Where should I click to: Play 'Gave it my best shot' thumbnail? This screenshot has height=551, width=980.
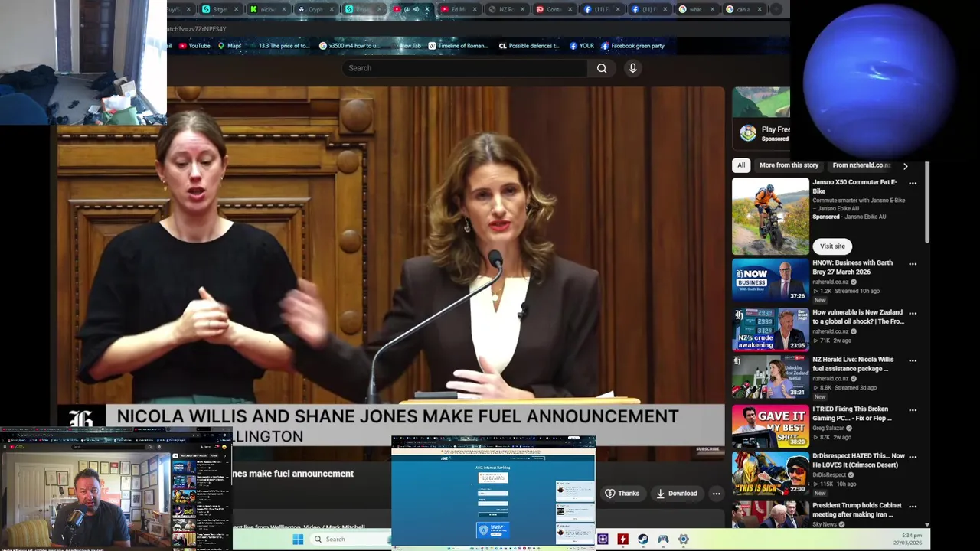[770, 426]
